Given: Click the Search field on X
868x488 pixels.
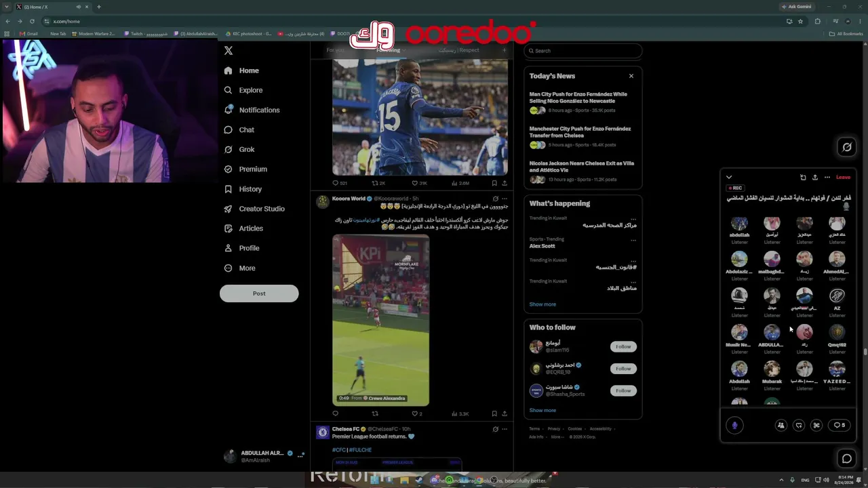Looking at the screenshot, I should coord(583,51).
